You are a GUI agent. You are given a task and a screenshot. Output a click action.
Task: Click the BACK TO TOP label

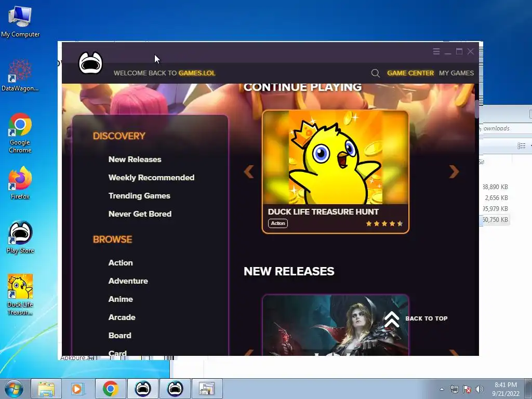point(426,318)
